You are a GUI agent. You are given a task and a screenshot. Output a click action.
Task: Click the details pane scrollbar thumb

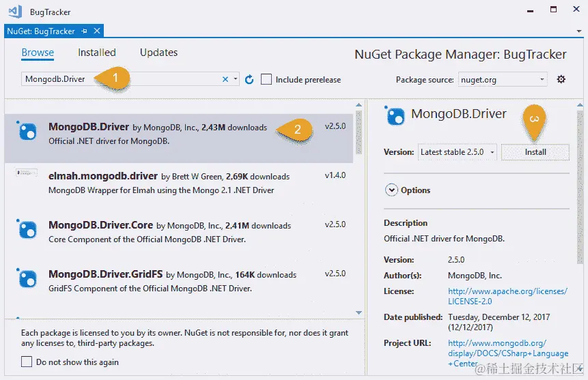click(580, 188)
